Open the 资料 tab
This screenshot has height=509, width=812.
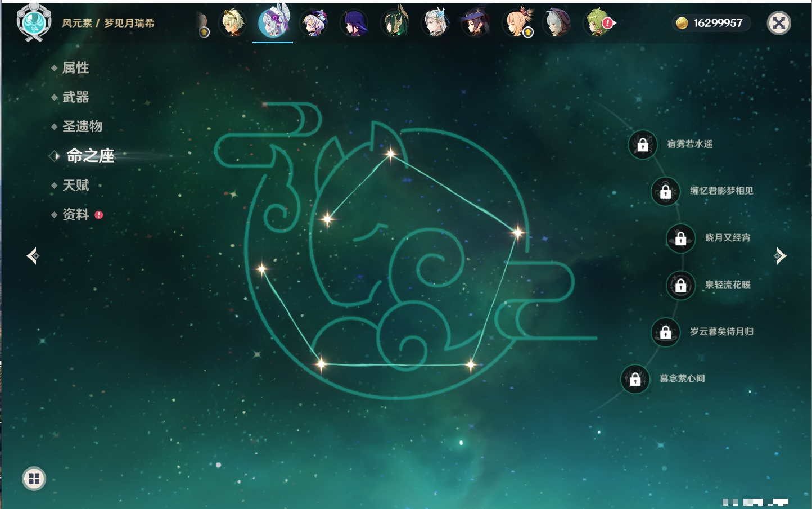75,214
